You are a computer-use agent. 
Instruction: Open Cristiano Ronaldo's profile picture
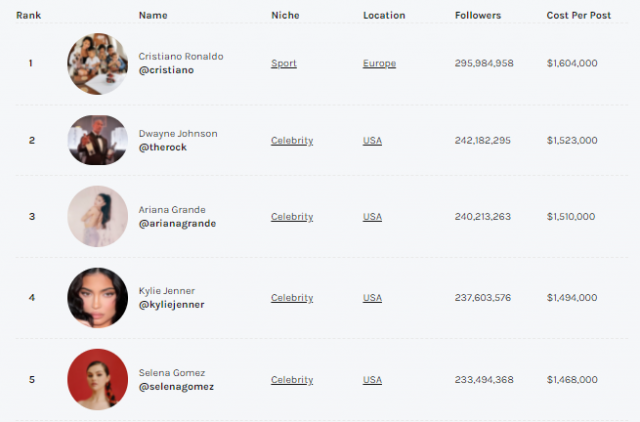(x=98, y=64)
